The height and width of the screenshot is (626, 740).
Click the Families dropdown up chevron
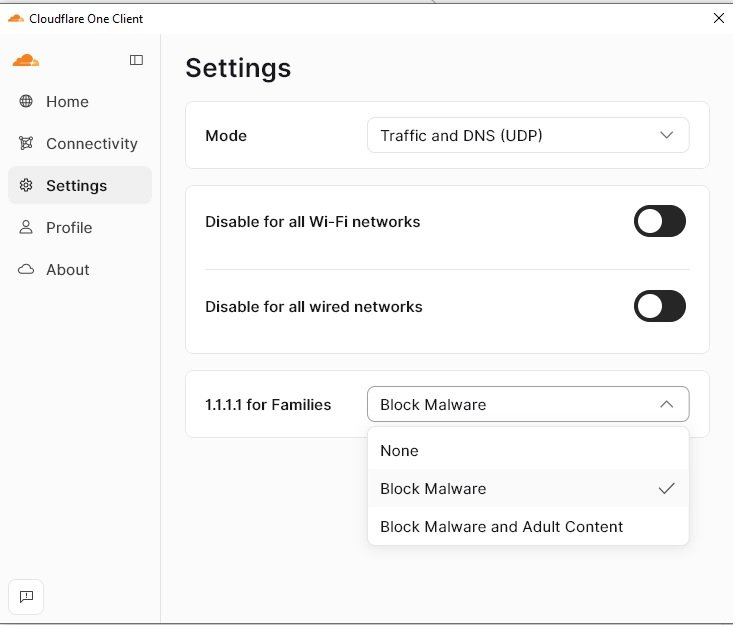[666, 404]
